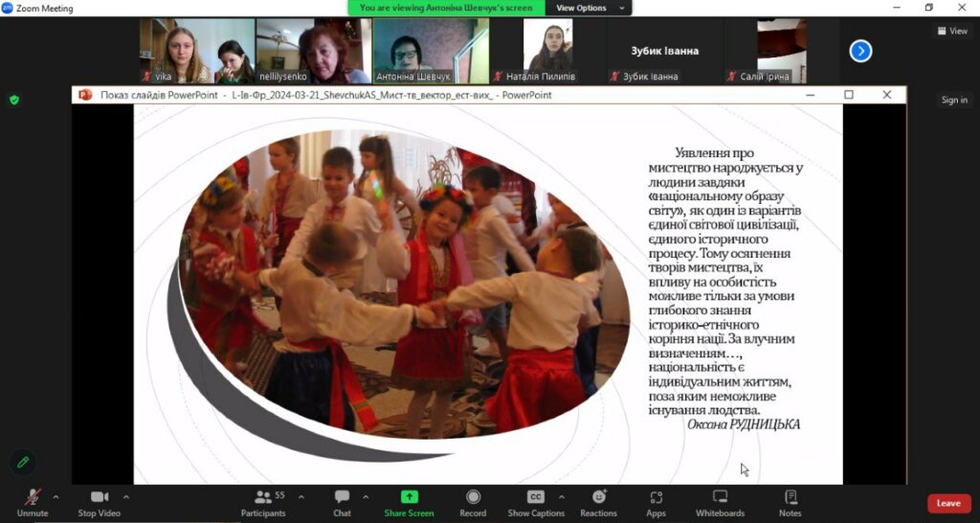Open the View layout menu
980x523 pixels.
pyautogui.click(x=952, y=31)
